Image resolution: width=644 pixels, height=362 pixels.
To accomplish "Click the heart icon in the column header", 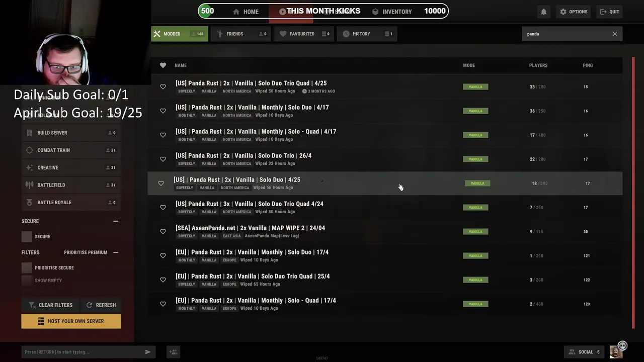I will click(x=163, y=65).
